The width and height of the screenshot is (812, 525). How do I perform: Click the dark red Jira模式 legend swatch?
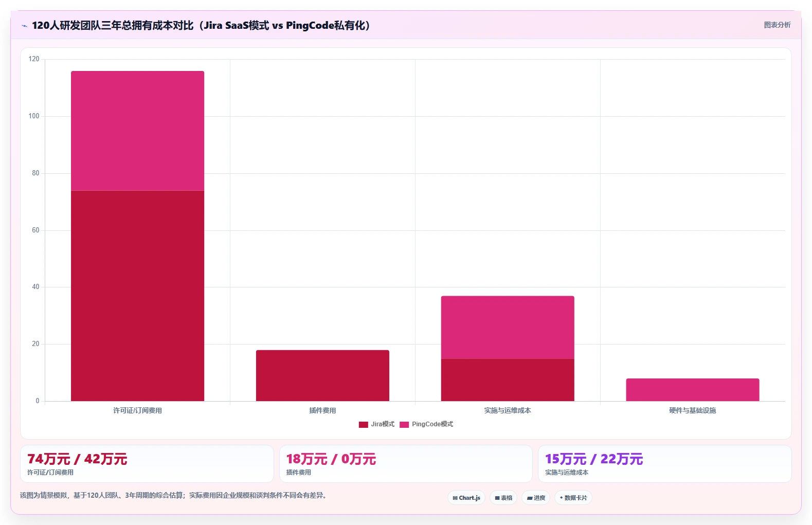(364, 424)
